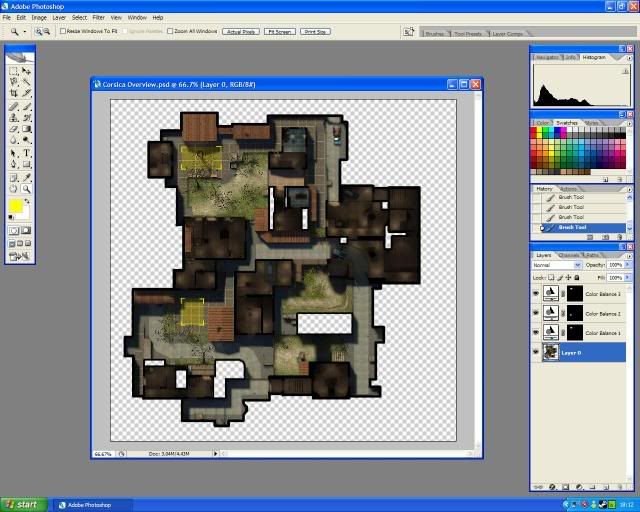Toggle the Zoom All Windows checkbox
This screenshot has height=512, width=640.
[170, 32]
